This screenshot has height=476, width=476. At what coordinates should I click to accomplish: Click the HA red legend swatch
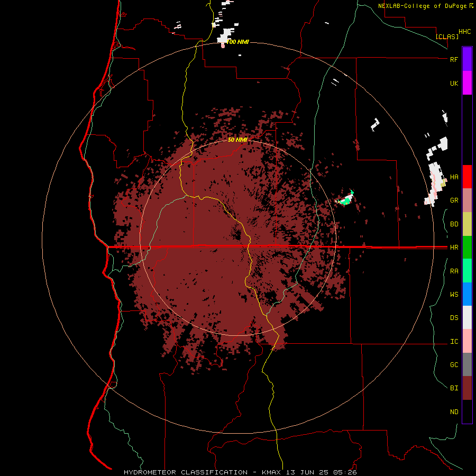467,177
